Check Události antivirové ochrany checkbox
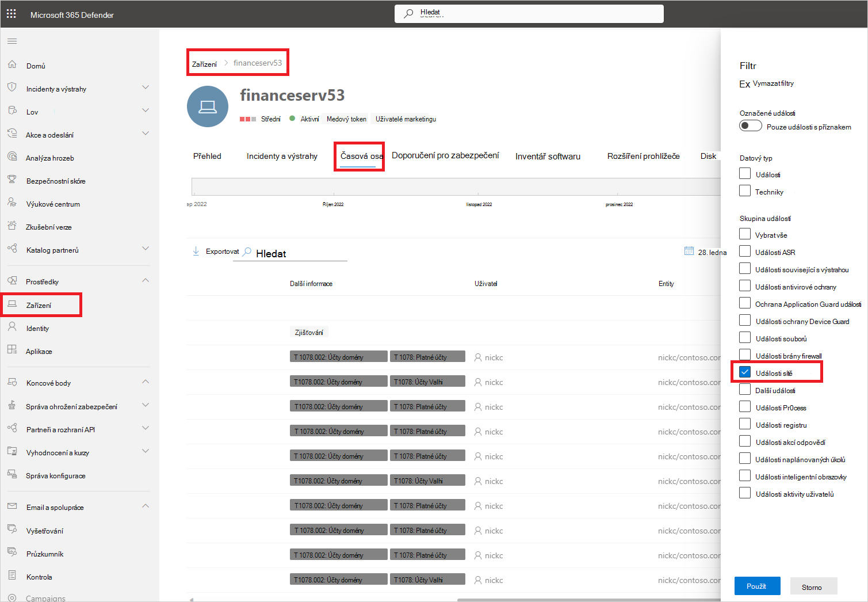The width and height of the screenshot is (868, 602). coord(745,285)
